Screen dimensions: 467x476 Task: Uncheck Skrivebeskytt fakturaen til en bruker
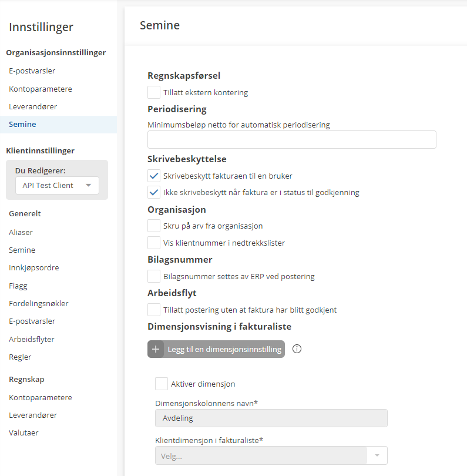tap(154, 176)
